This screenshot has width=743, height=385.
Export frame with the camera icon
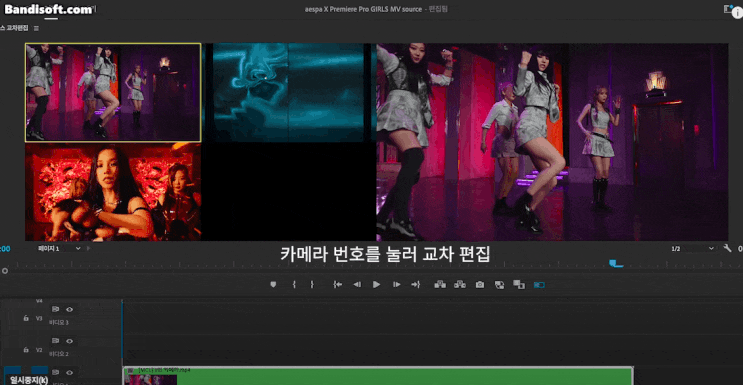(480, 284)
